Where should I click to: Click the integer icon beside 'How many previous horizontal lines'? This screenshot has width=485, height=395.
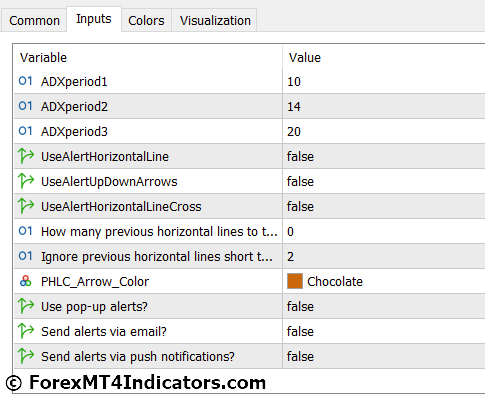coord(26,231)
